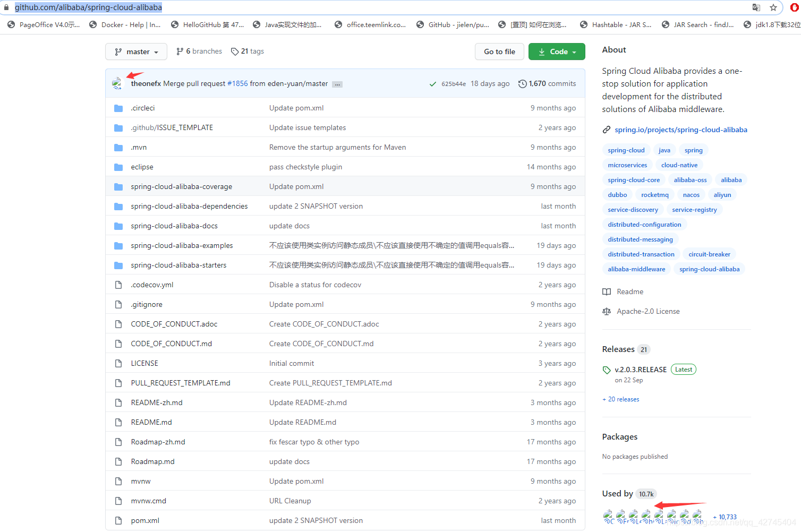Click the README-zh.md file icon

point(118,403)
